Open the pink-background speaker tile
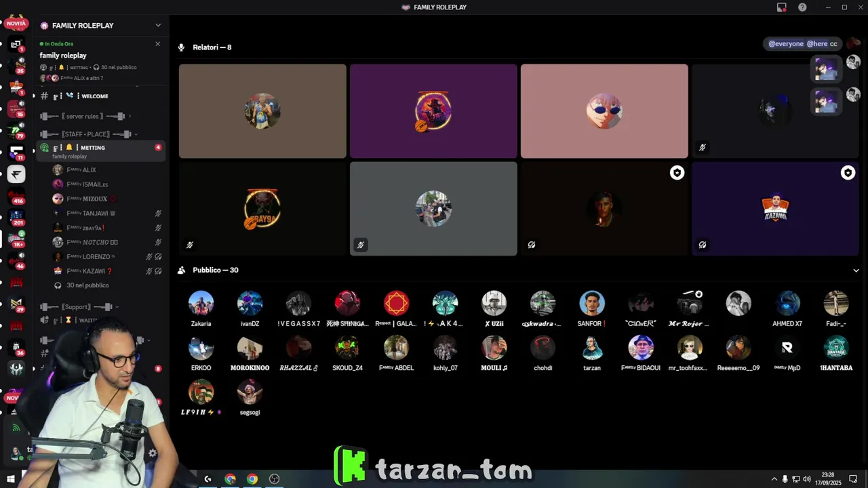Viewport: 868px width, 488px height. [x=604, y=111]
